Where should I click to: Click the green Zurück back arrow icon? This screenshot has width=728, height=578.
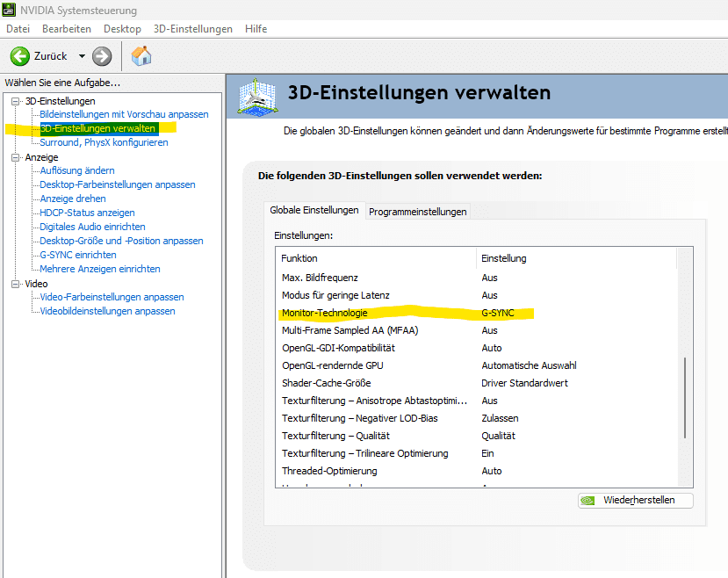pyautogui.click(x=20, y=56)
